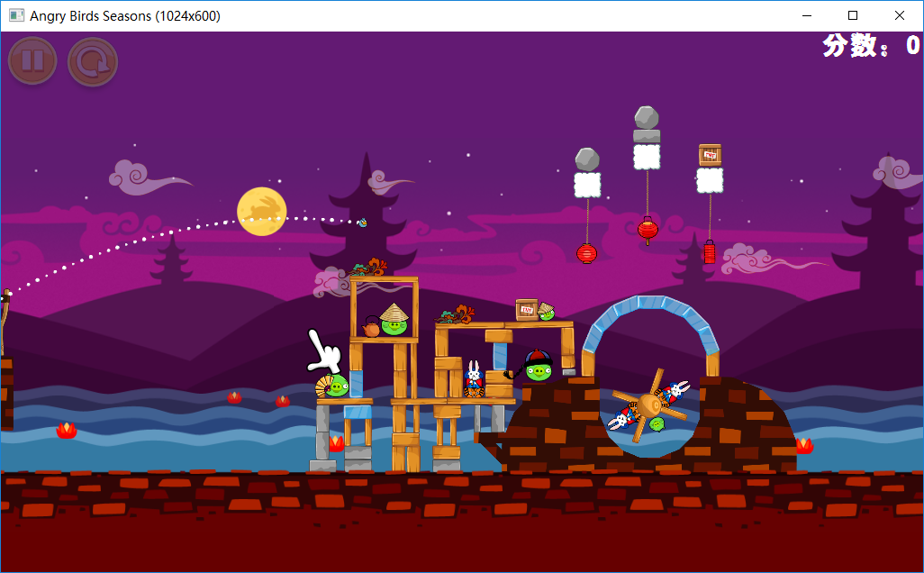Minimize the Angry Birds Seasons window
924x573 pixels.
807,15
